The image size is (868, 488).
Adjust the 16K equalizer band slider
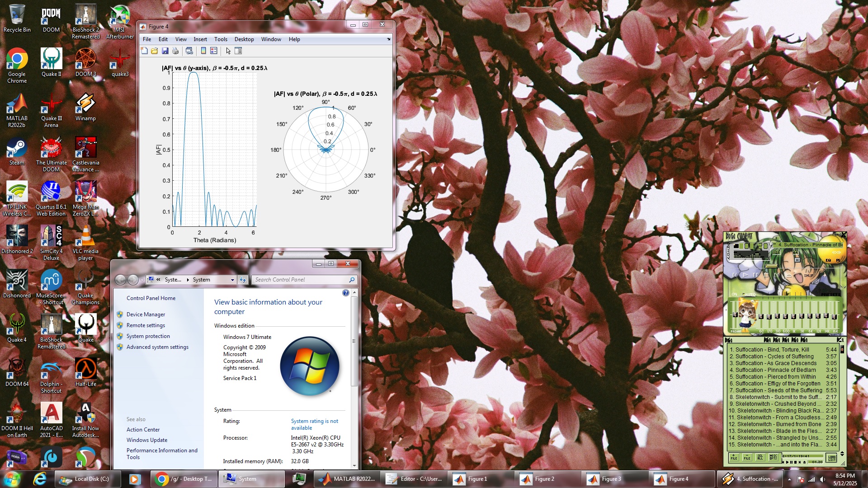(x=834, y=317)
